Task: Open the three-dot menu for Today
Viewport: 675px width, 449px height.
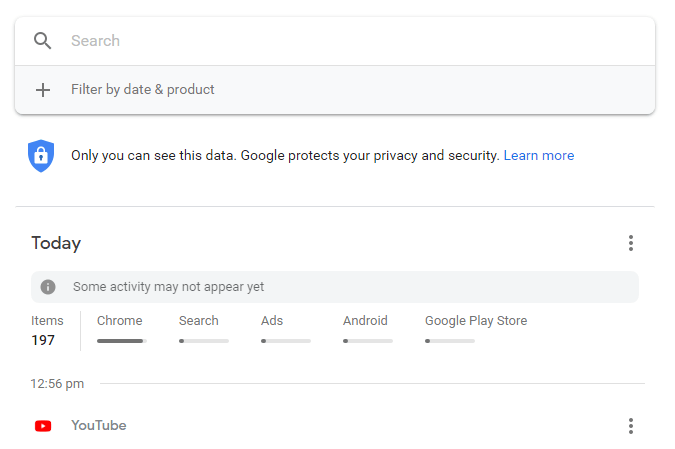Action: [630, 243]
